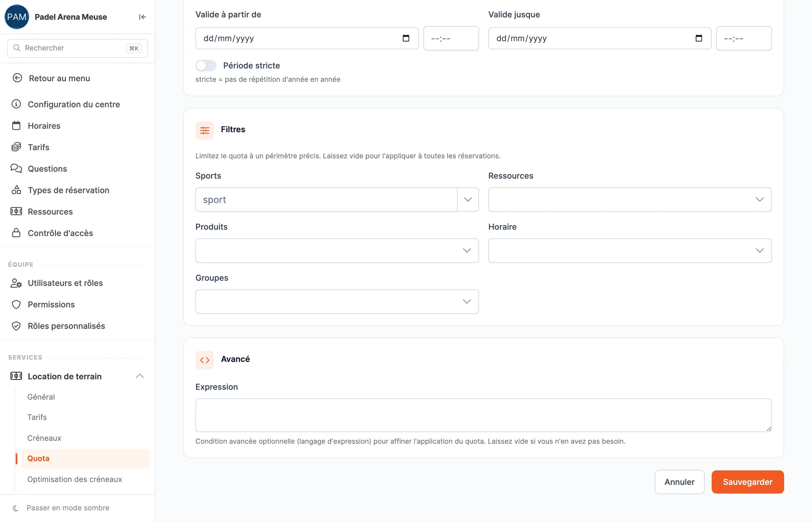
Task: Click the Expression text area
Action: point(483,415)
